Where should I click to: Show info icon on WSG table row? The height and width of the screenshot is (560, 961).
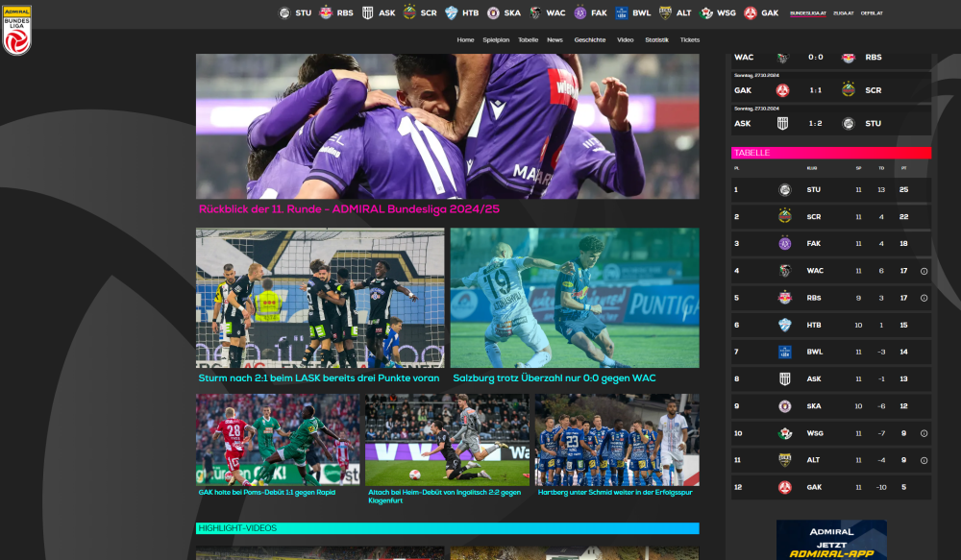[924, 433]
